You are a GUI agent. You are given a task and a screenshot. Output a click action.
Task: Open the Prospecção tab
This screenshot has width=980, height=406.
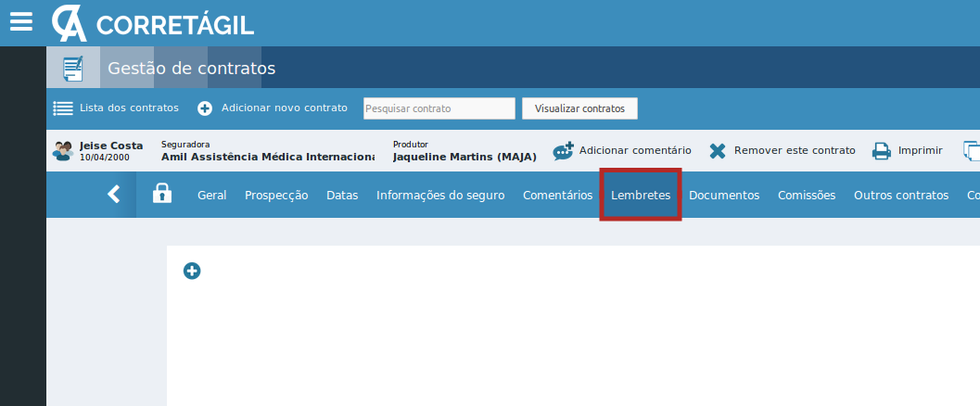276,196
